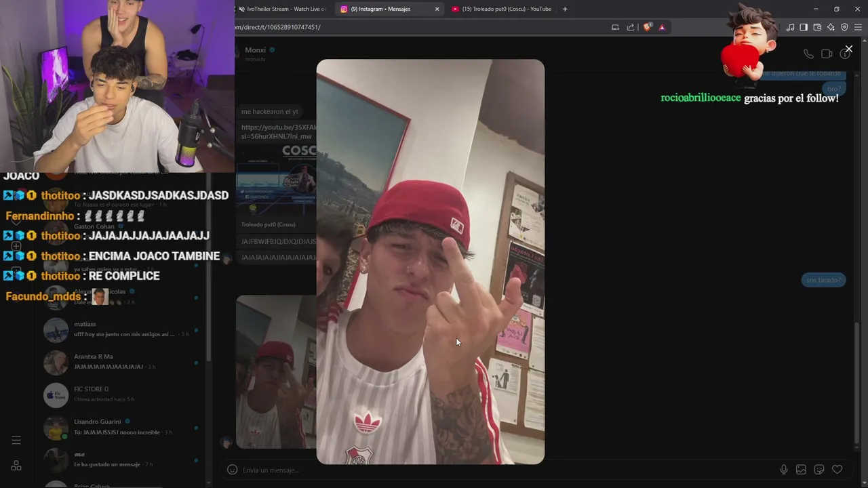Click the Brave Shields lion icon
Viewport: 868px width, 488px height.
(647, 27)
